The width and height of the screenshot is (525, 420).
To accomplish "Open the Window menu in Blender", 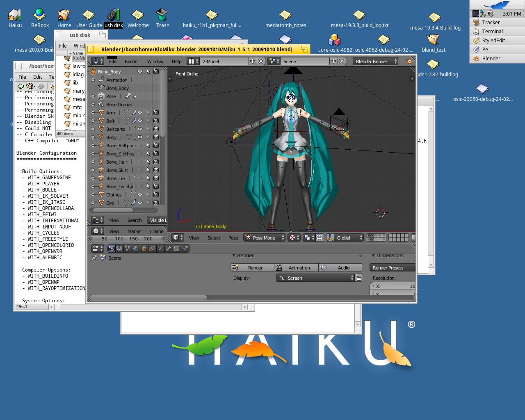I will 155,62.
